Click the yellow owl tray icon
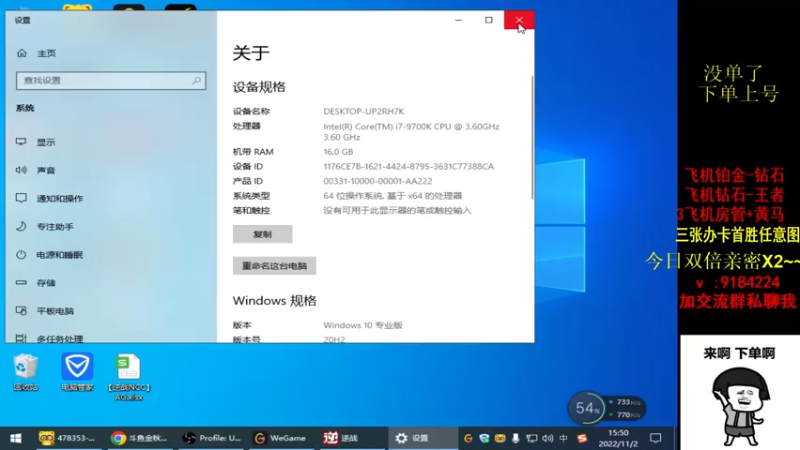800x450 pixels. coord(499,438)
